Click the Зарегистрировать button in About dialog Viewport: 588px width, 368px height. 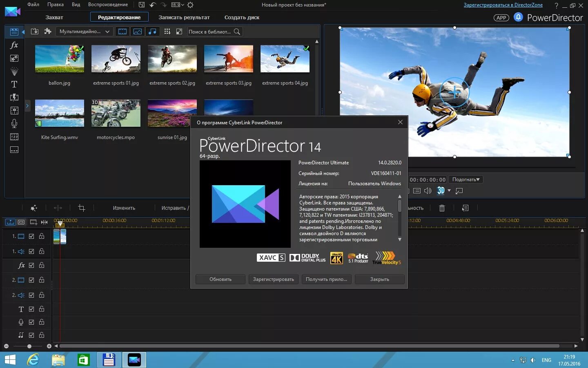(274, 279)
